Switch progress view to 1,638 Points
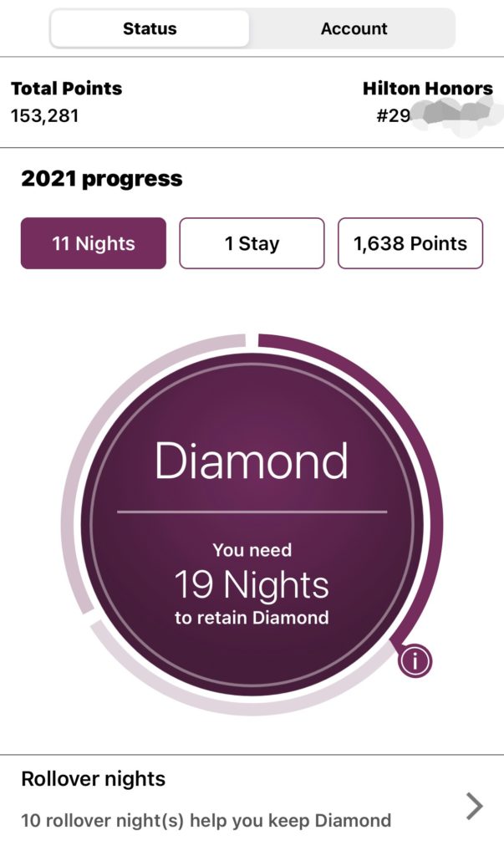504x856 pixels. pos(410,243)
